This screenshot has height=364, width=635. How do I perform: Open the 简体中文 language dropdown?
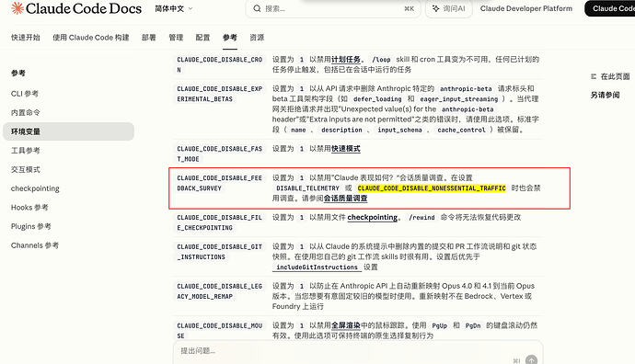pyautogui.click(x=174, y=8)
